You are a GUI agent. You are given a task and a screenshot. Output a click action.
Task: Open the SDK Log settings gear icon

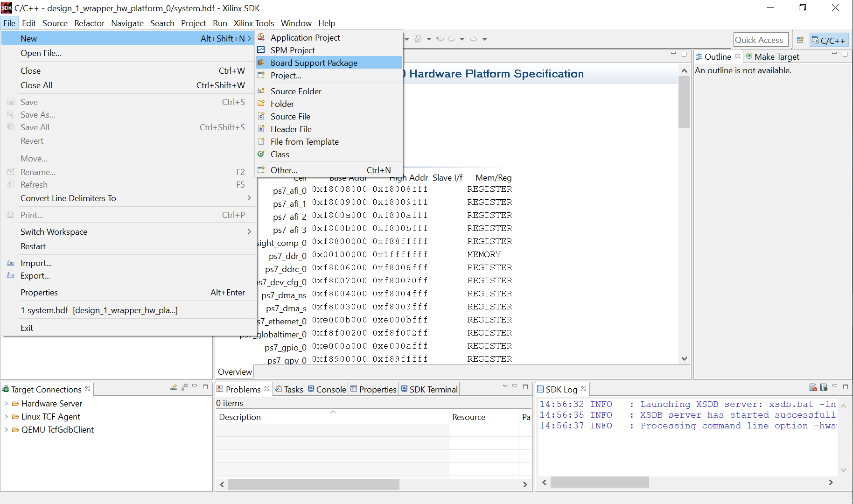(x=824, y=388)
